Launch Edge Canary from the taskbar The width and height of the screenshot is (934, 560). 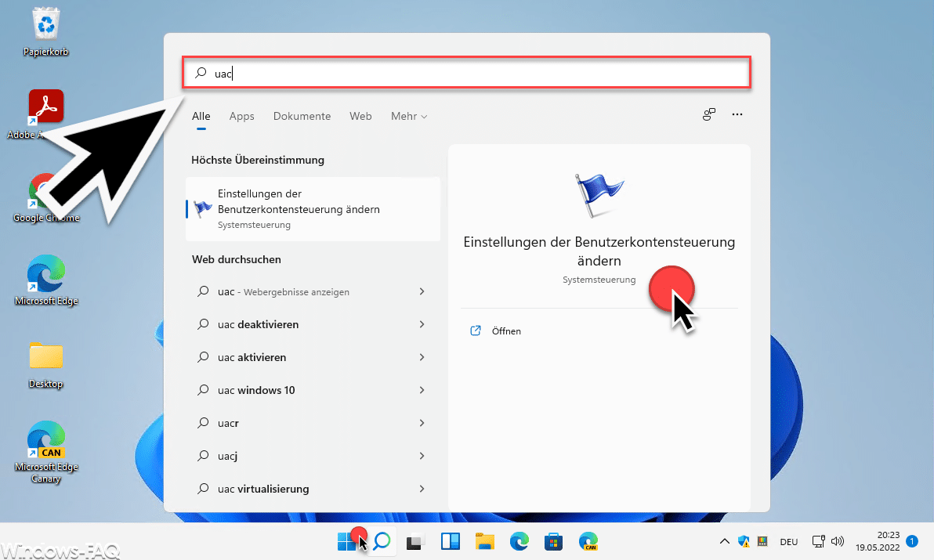(588, 541)
